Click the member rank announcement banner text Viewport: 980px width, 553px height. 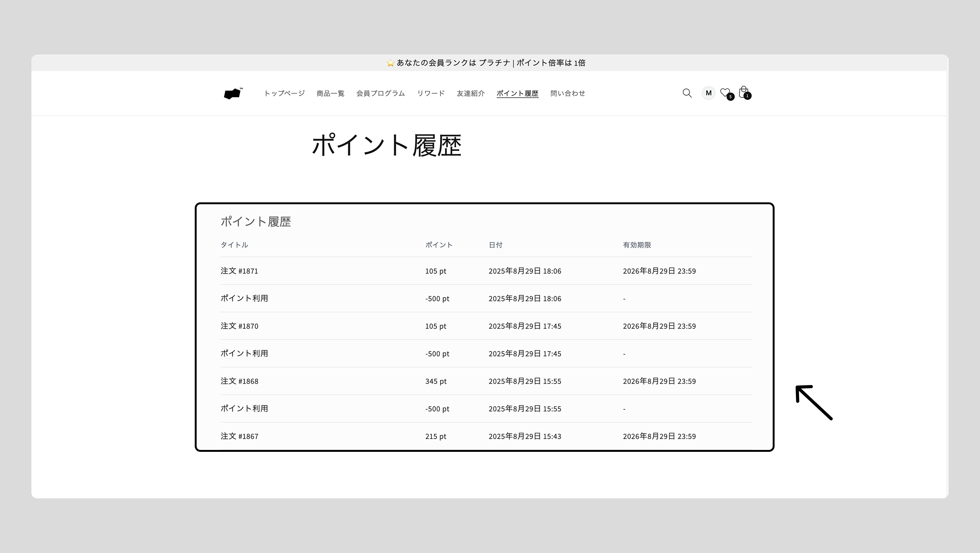click(491, 63)
